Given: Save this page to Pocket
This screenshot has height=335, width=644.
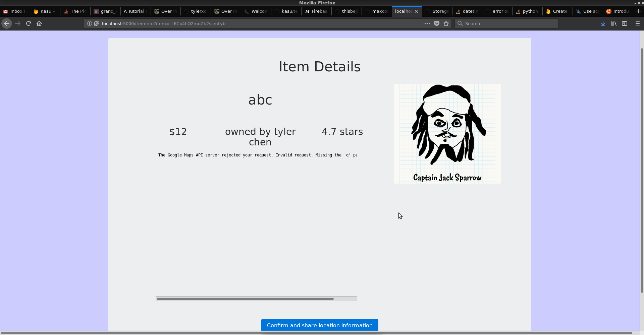Looking at the screenshot, I should pos(437,23).
